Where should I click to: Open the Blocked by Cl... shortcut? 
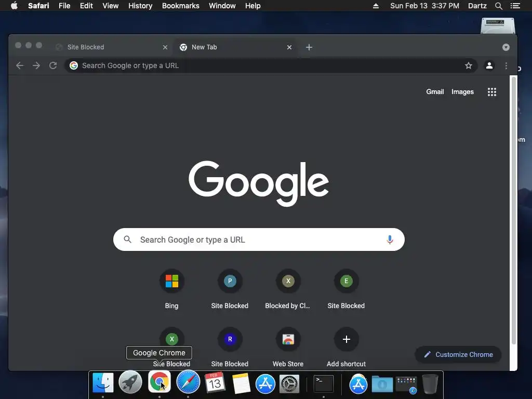pyautogui.click(x=288, y=289)
